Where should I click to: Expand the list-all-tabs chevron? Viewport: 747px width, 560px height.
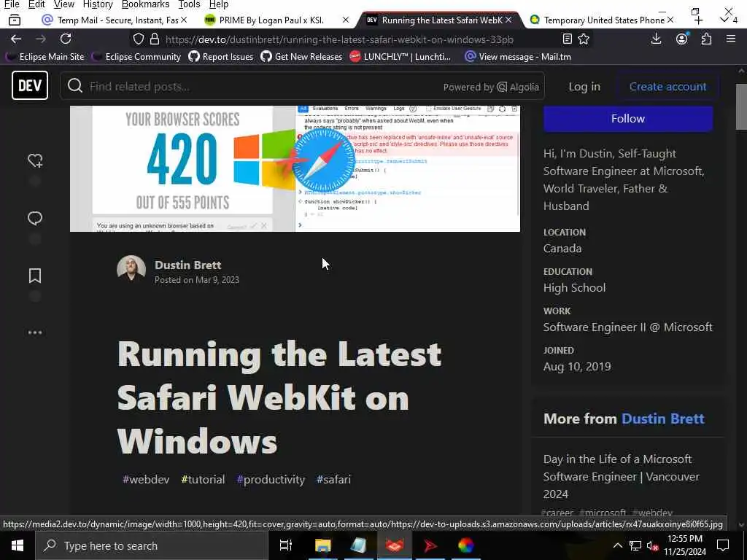[x=724, y=20]
